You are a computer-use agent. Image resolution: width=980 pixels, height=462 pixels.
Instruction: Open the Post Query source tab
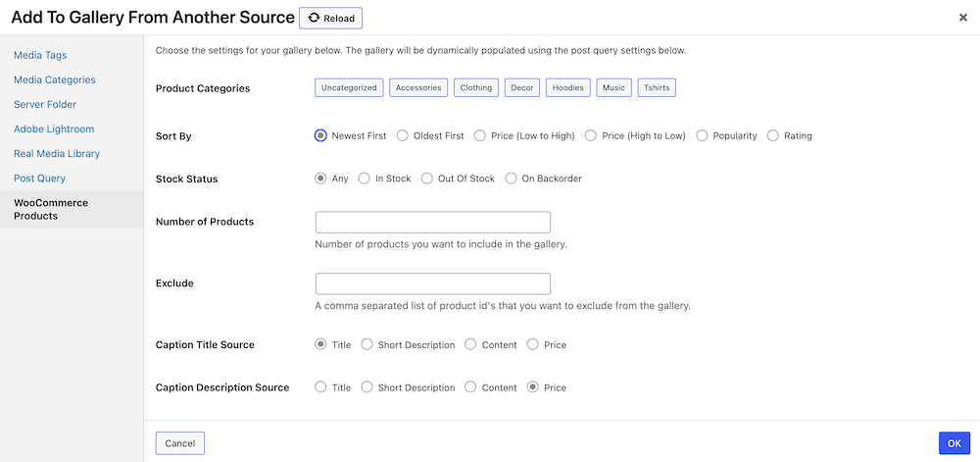(39, 179)
